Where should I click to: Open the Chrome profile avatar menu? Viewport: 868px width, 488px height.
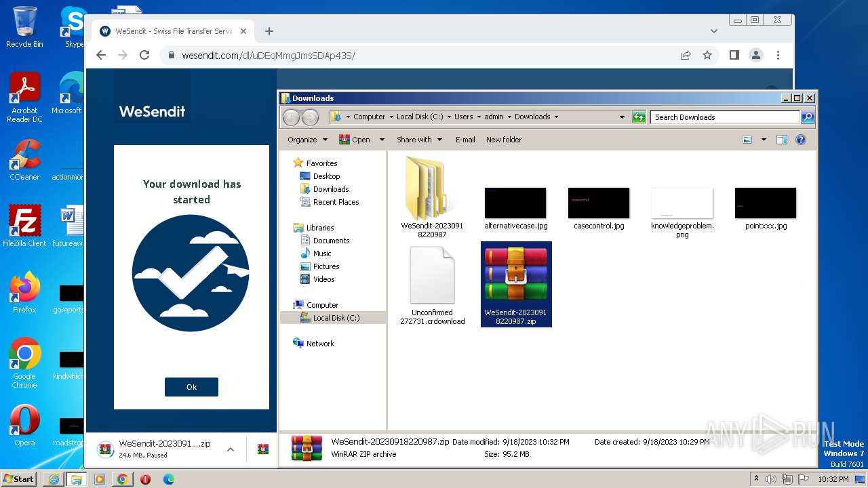(756, 55)
